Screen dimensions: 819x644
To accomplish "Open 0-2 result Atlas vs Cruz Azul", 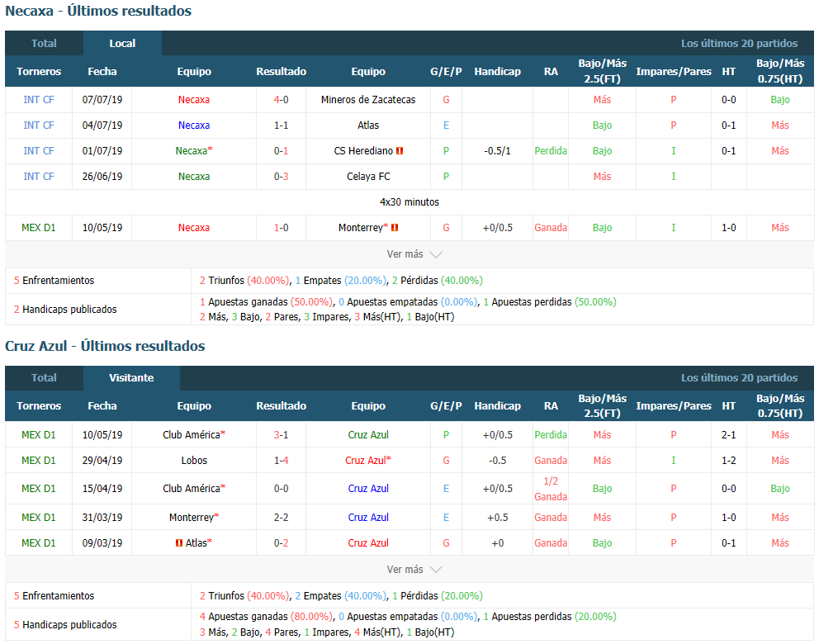I will coord(281,542).
